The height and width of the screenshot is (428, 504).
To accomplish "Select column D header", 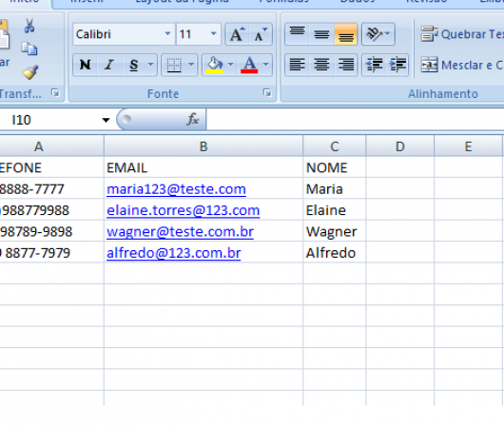I will click(x=399, y=146).
